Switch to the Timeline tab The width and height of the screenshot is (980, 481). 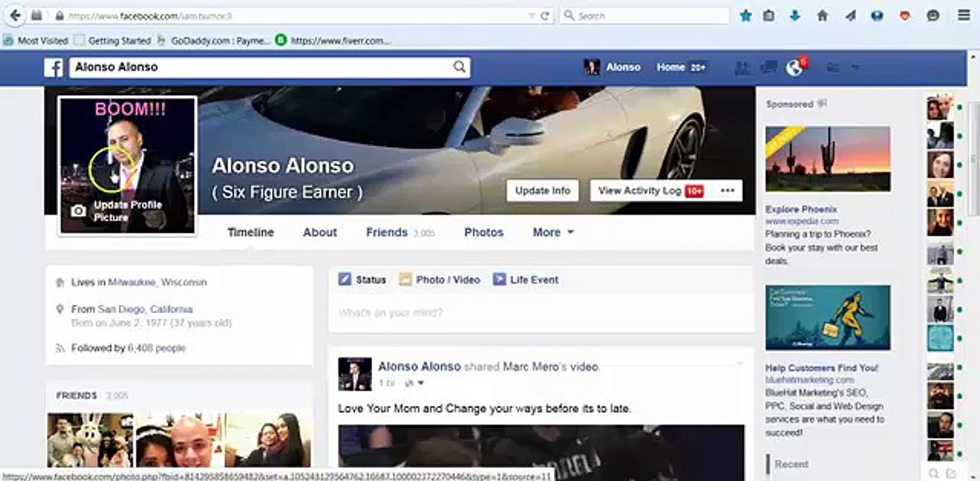pos(251,232)
